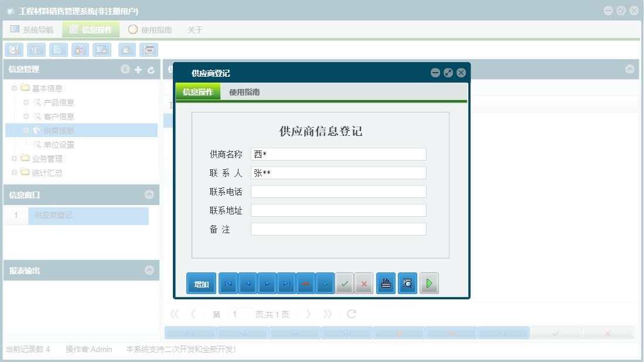644x362 pixels.
Task: Print the supplier record
Action: pyautogui.click(x=386, y=283)
